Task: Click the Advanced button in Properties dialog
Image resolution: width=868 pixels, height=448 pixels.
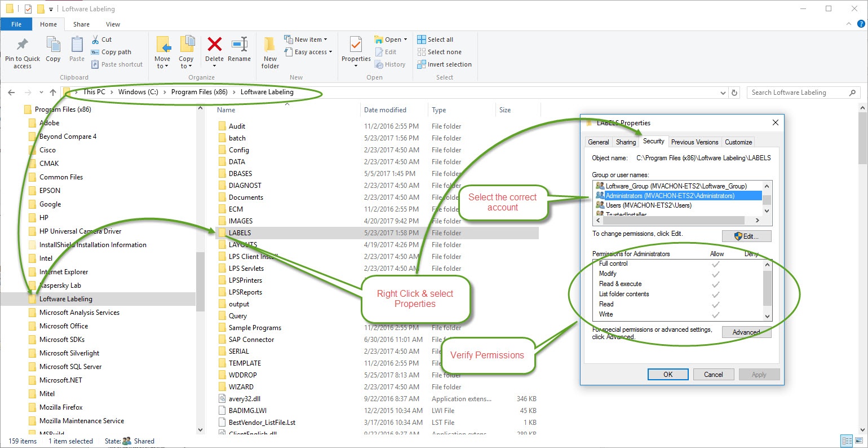Action: pos(746,332)
